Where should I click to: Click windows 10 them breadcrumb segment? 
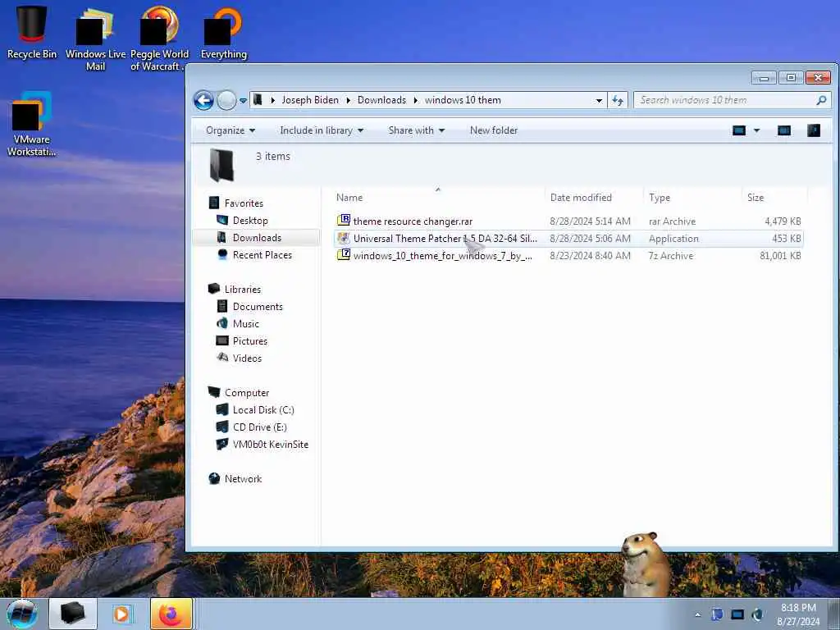463,100
